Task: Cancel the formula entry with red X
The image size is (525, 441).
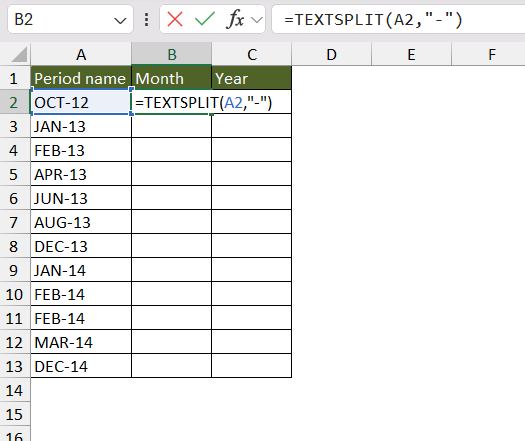Action: pyautogui.click(x=175, y=19)
